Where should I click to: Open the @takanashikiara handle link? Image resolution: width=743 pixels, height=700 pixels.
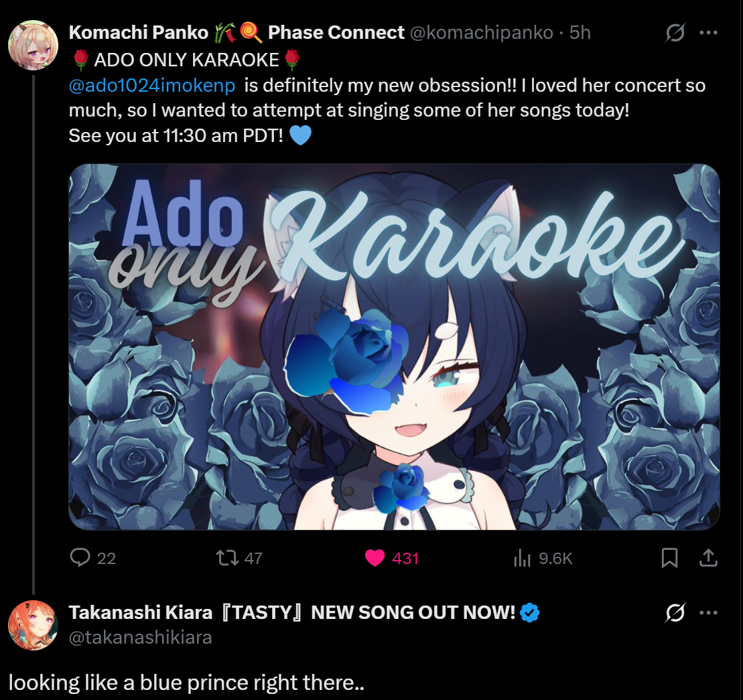(x=140, y=638)
